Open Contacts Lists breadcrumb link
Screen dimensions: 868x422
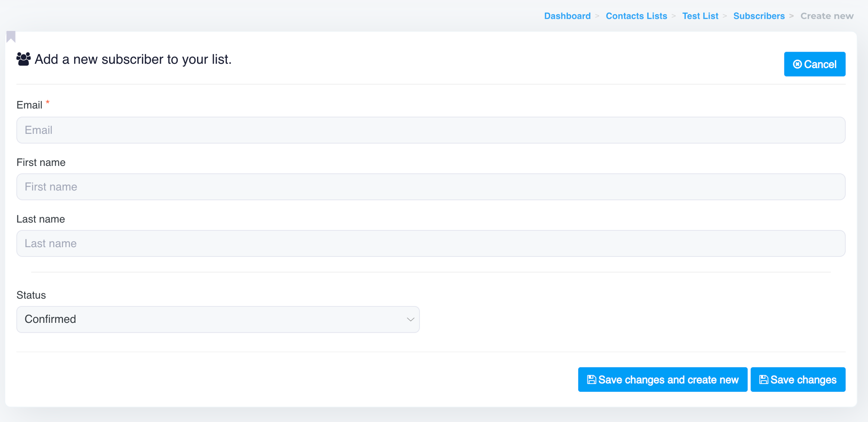click(636, 16)
